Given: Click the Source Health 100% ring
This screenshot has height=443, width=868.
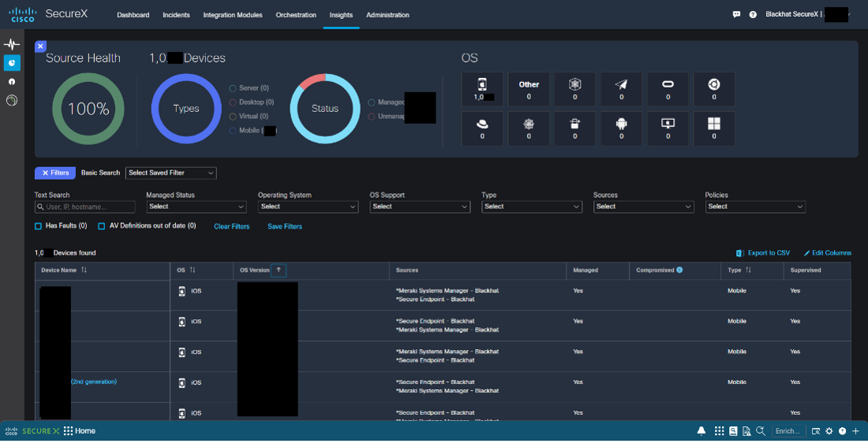Looking at the screenshot, I should (88, 109).
